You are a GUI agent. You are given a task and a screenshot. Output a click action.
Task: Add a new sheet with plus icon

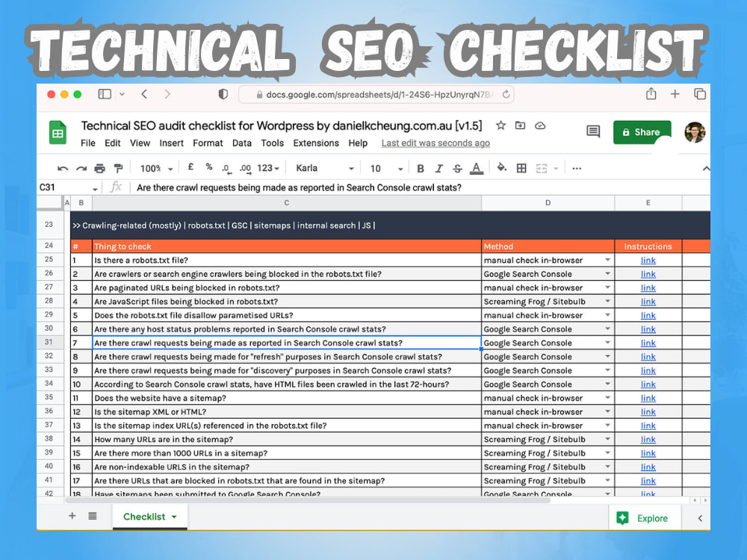pyautogui.click(x=72, y=516)
